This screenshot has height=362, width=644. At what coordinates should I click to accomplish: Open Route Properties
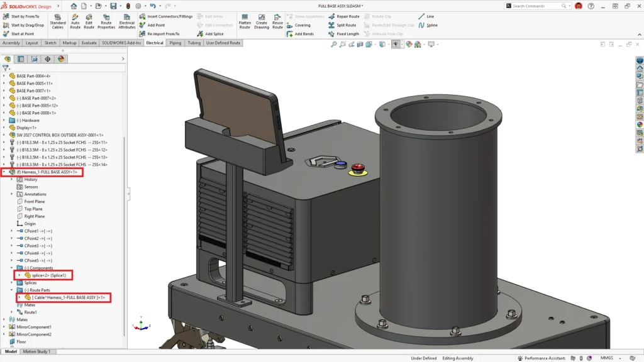click(106, 21)
